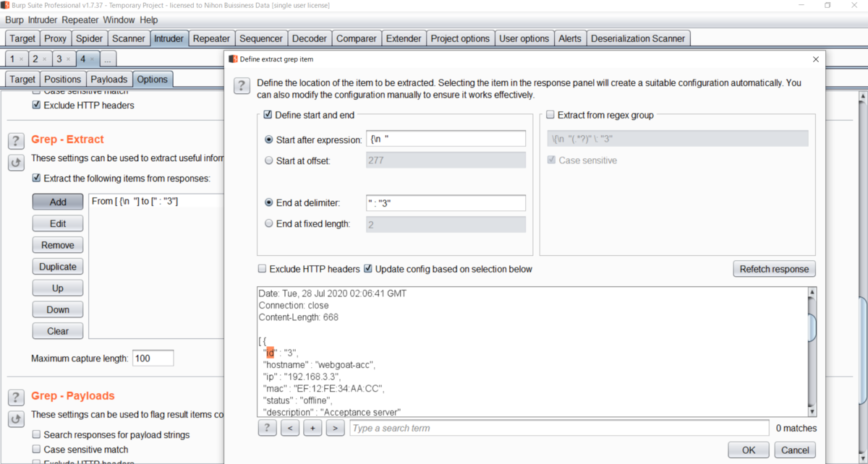Click hostname webgoat-acc line in response
The image size is (868, 464).
click(x=318, y=364)
